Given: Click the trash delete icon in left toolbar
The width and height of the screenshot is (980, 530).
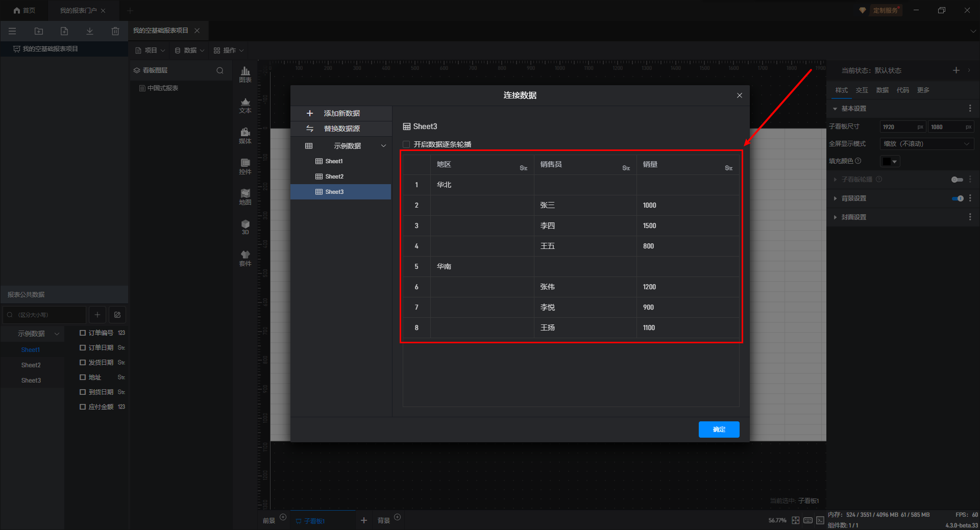Looking at the screenshot, I should pyautogui.click(x=115, y=31).
